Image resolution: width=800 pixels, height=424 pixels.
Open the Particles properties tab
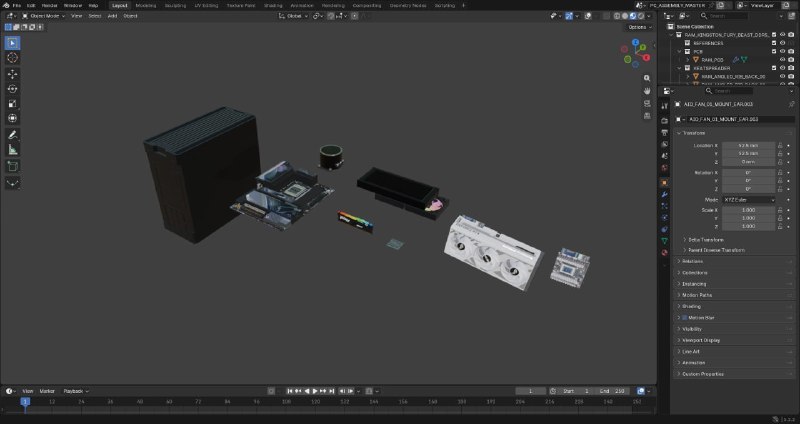click(x=664, y=206)
